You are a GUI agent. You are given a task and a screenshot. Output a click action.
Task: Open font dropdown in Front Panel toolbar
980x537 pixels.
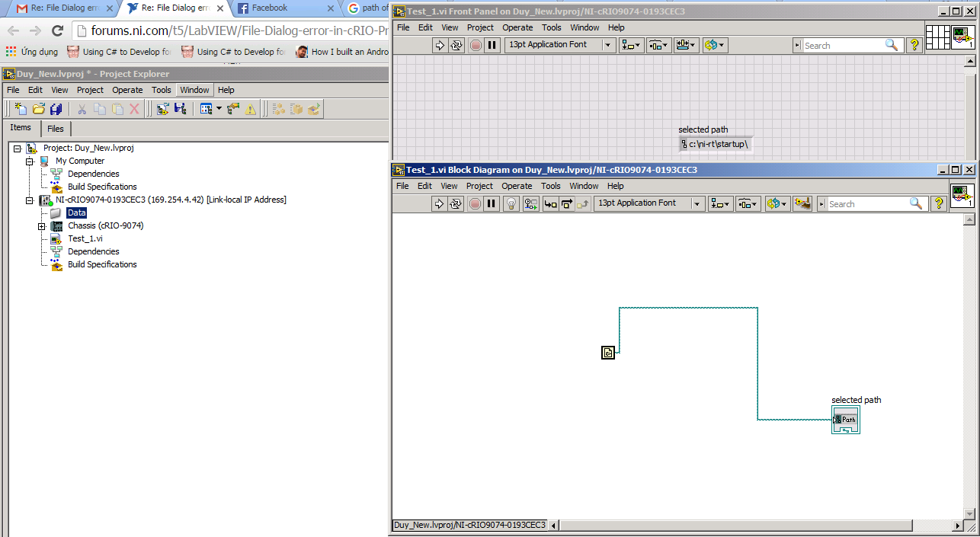point(608,45)
